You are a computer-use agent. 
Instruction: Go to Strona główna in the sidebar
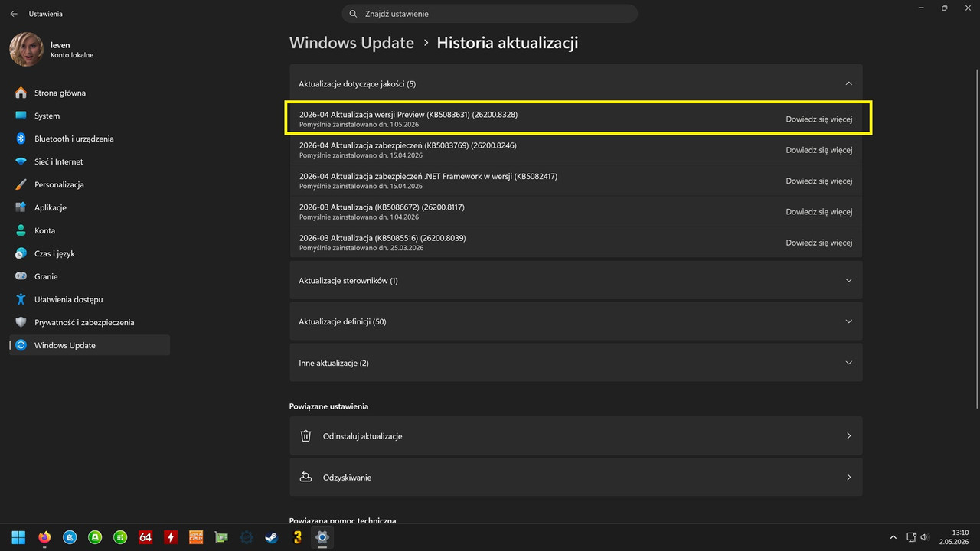tap(90, 93)
